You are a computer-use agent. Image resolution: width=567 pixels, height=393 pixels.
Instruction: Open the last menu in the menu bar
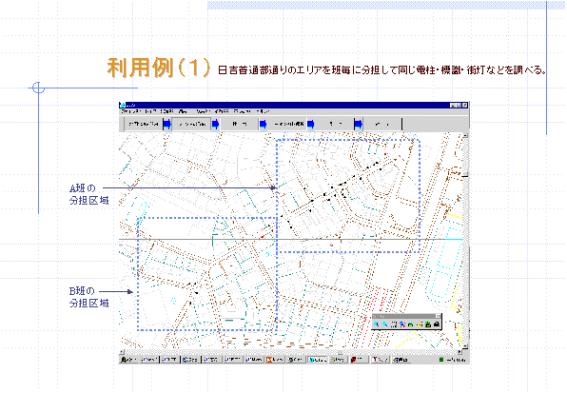tap(263, 112)
